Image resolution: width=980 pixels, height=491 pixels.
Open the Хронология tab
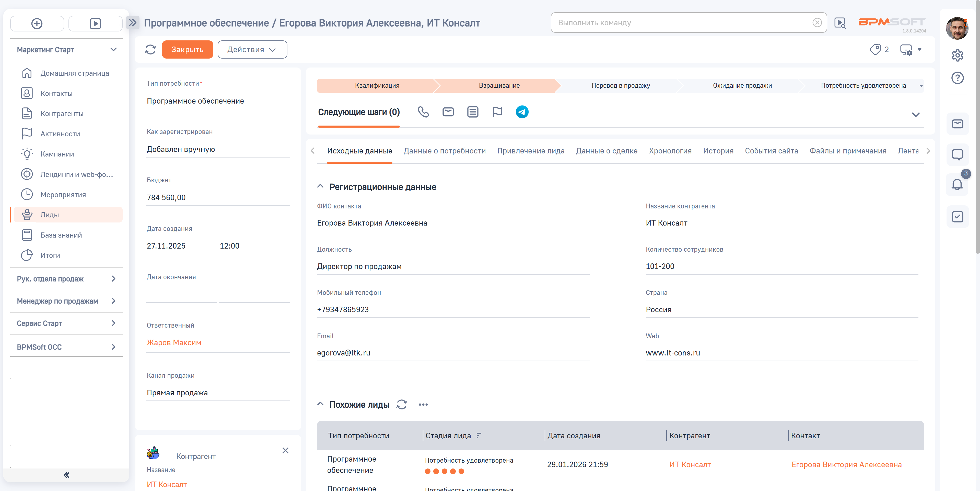(670, 150)
